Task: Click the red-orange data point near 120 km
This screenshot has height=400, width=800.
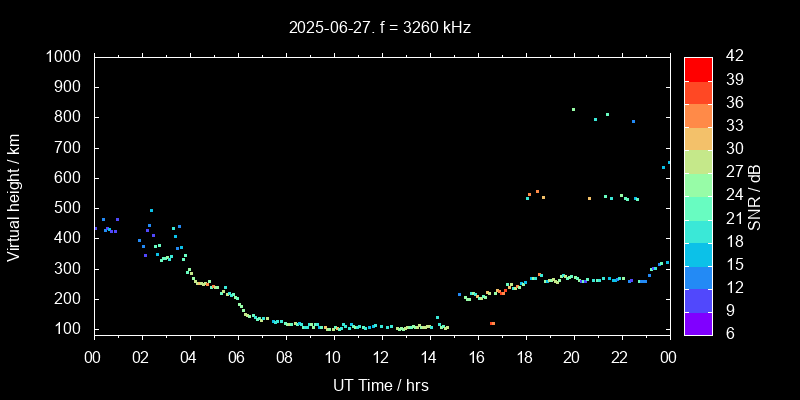Action: 492,323
